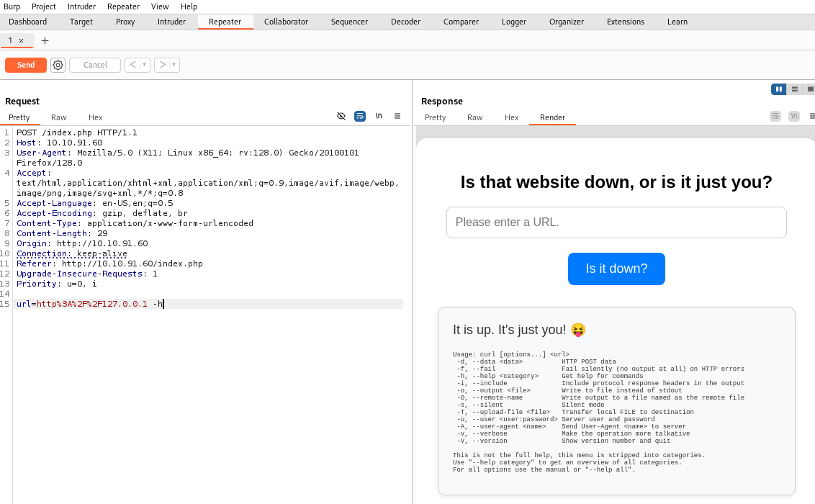
Task: Switch to the Dashboard tool tab
Action: click(x=27, y=22)
